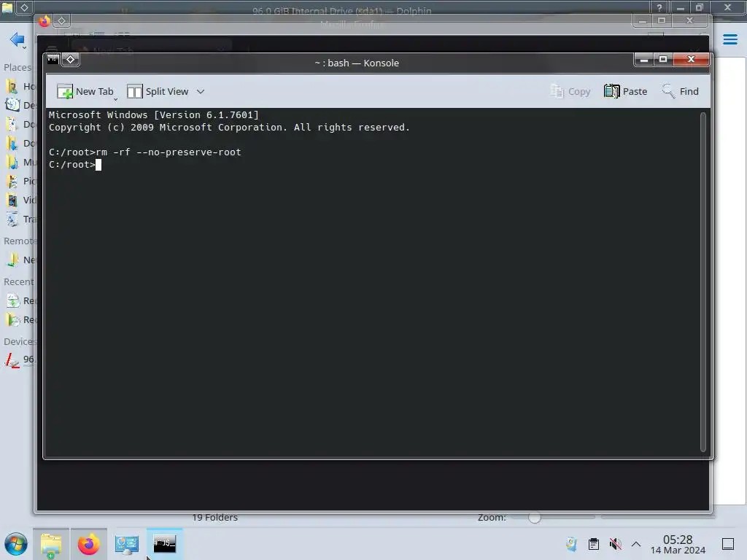747x560 pixels.
Task: Select Documents icon in Dolphin Places
Action: 12,124
